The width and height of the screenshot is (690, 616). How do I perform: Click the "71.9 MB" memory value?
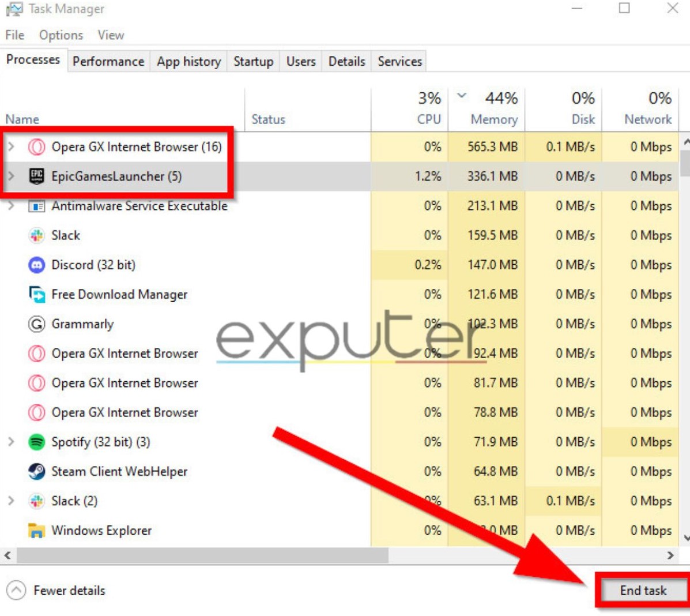pyautogui.click(x=496, y=442)
